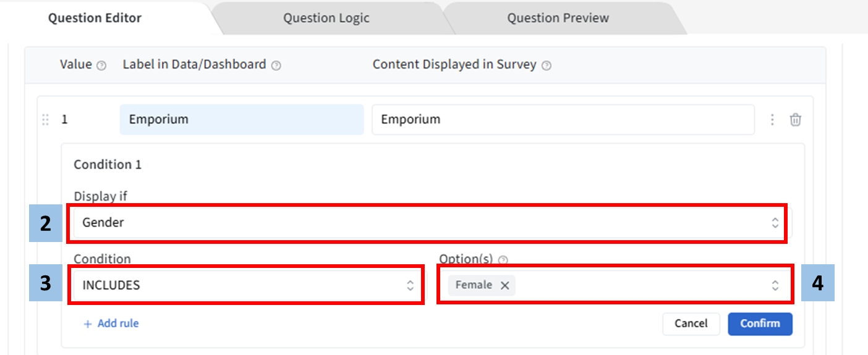This screenshot has height=355, width=868.
Task: Open the INCLUDES condition dropdown
Action: coord(246,285)
